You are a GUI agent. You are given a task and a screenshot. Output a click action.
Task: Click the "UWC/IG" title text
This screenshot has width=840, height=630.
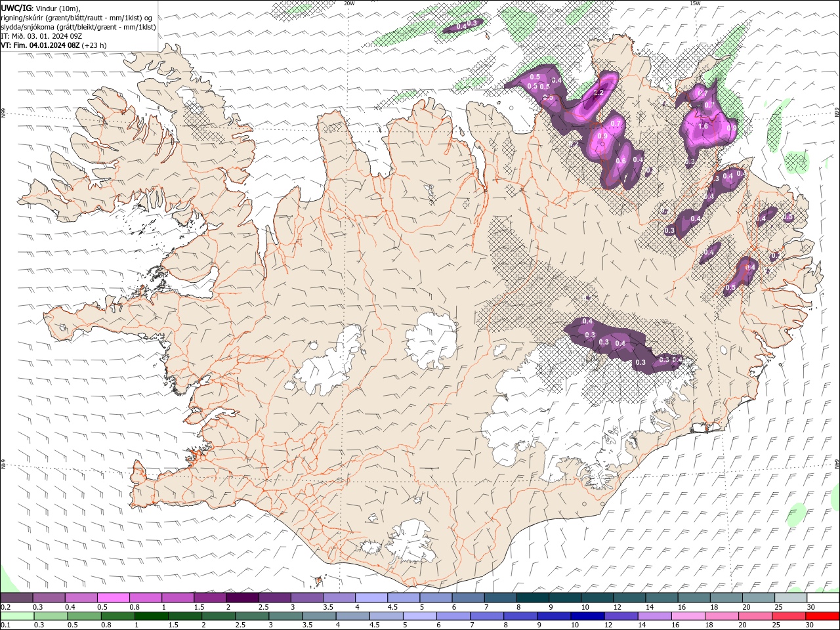click(16, 8)
